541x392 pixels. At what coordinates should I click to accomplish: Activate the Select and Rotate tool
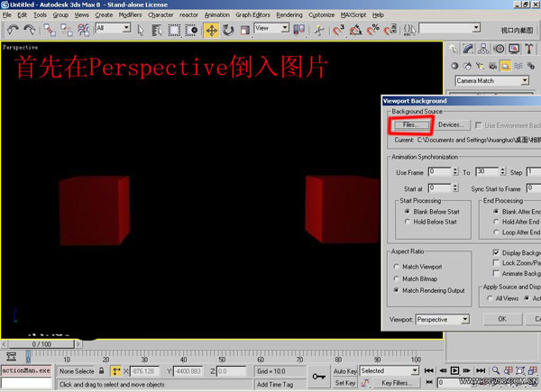point(228,30)
